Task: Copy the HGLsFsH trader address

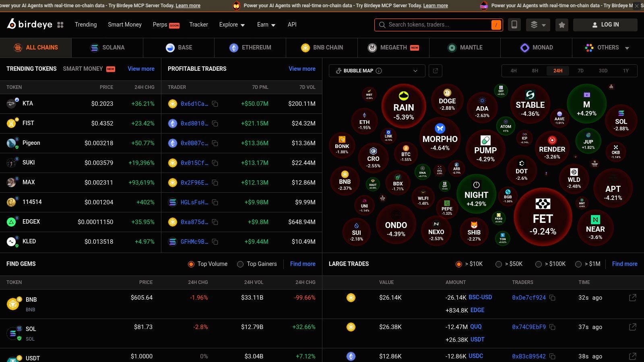Action: 215,202
